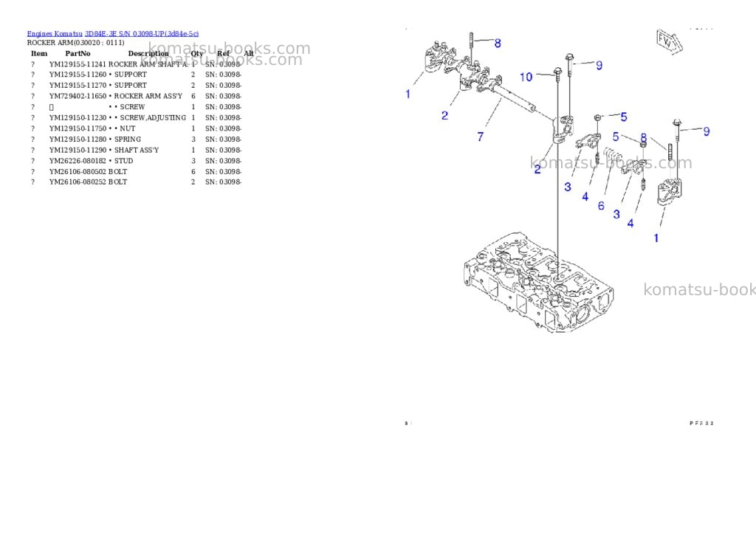Select part number YM129155-11241
756x535 pixels.
[78, 64]
